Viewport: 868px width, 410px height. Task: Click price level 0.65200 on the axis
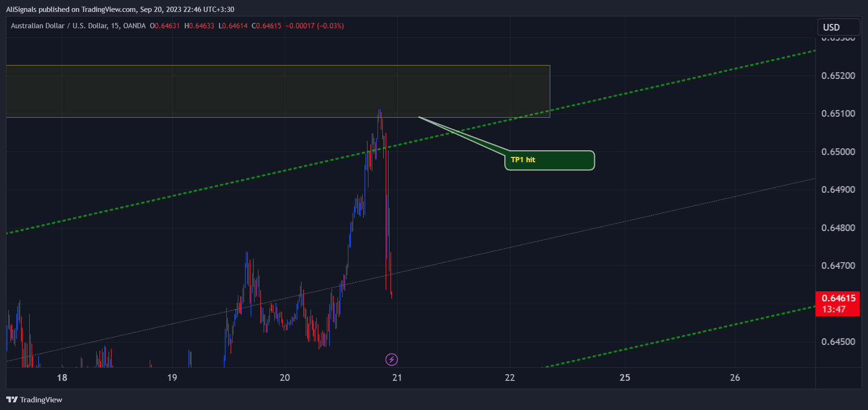point(838,76)
